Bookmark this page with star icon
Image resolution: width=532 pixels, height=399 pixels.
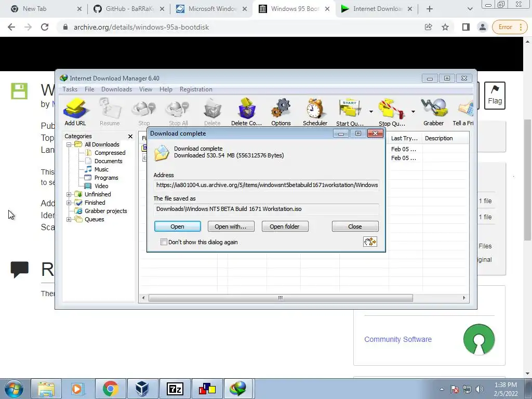point(445,27)
